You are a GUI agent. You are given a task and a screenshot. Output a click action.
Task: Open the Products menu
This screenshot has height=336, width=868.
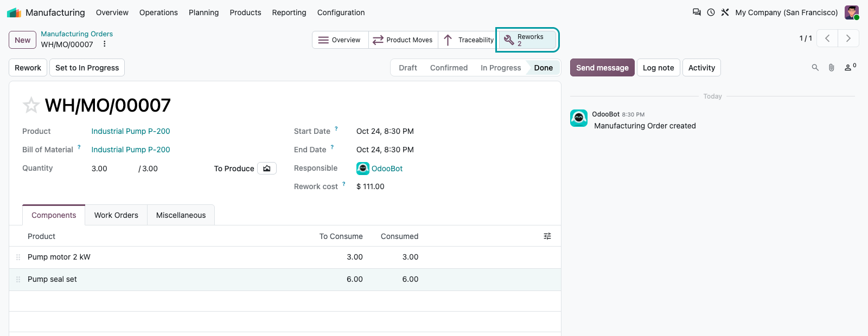245,12
